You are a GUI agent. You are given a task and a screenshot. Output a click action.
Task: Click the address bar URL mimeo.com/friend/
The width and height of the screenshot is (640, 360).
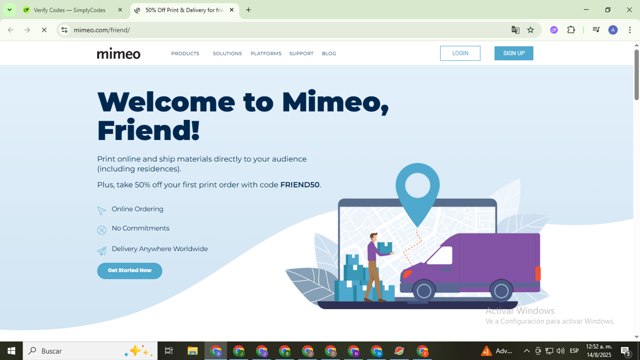click(102, 30)
